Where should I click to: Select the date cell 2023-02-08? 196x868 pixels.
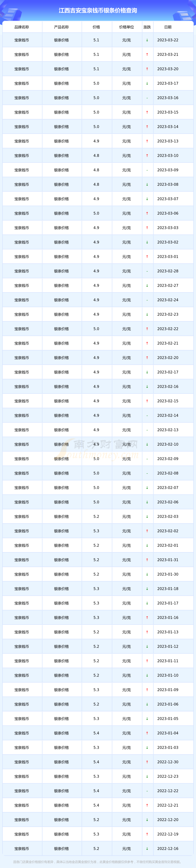(x=168, y=473)
